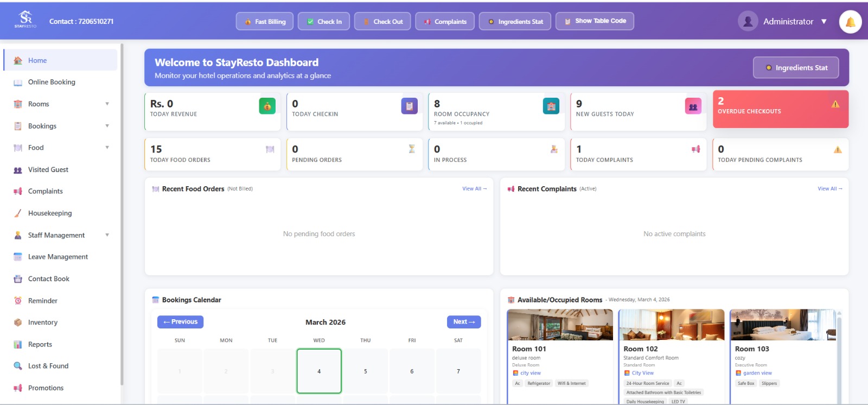Click the New Guests Today people icon

pos(693,106)
